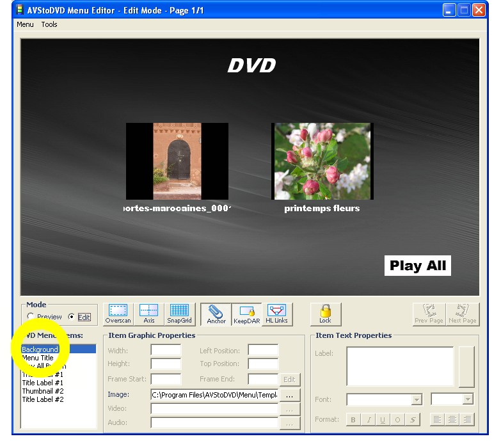
Task: Toggle the KeepDAR button
Action: [246, 314]
